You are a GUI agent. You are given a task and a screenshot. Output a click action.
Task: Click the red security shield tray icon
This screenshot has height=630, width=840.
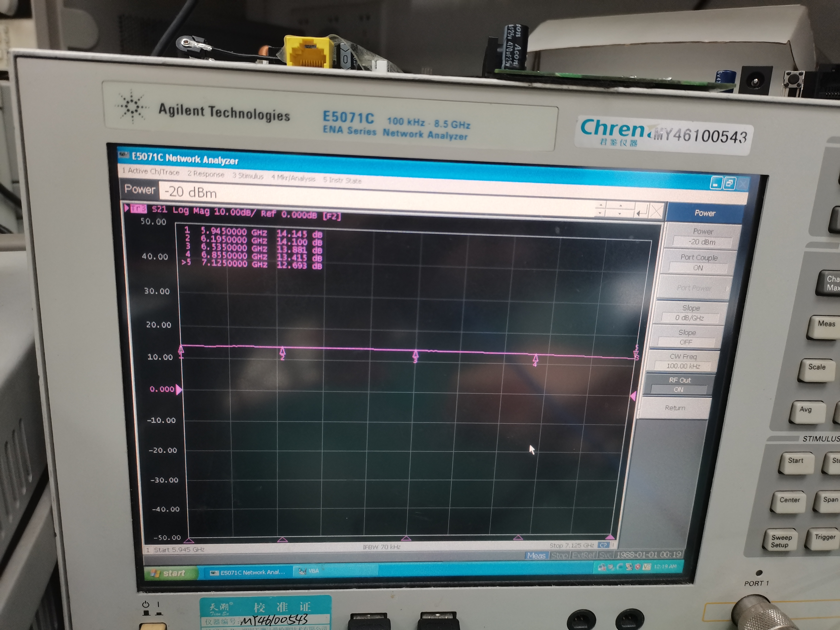638,567
